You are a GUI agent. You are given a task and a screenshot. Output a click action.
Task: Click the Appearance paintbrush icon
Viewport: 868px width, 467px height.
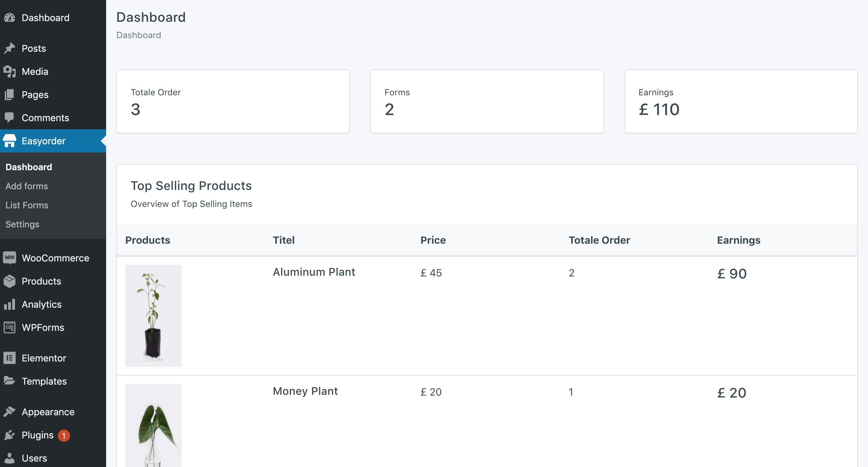pos(10,412)
